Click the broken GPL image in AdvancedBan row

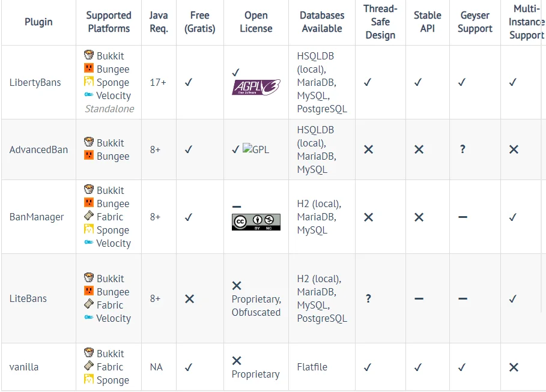(256, 149)
